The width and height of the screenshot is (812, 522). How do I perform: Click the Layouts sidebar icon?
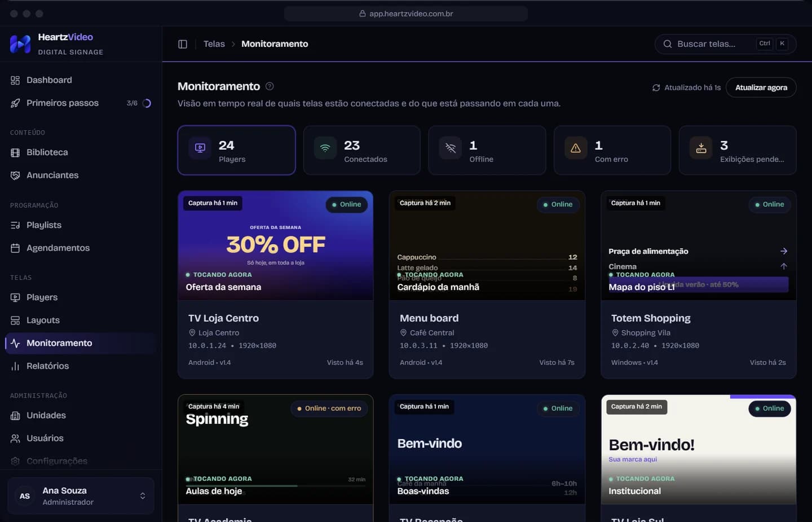click(x=15, y=321)
